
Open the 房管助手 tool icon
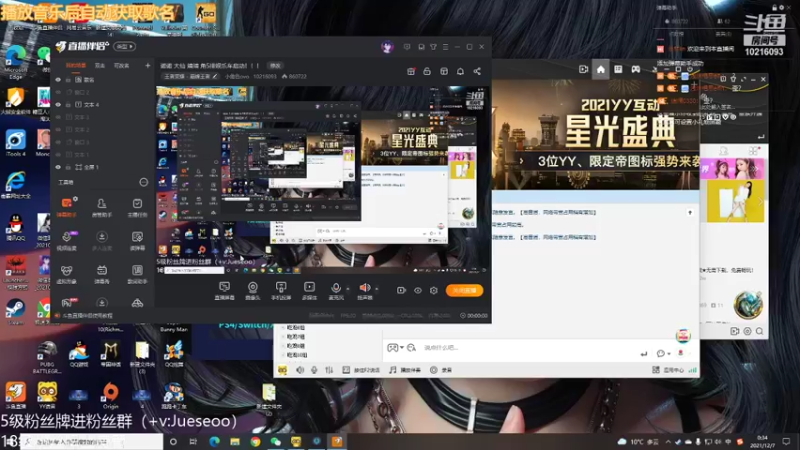click(x=102, y=207)
